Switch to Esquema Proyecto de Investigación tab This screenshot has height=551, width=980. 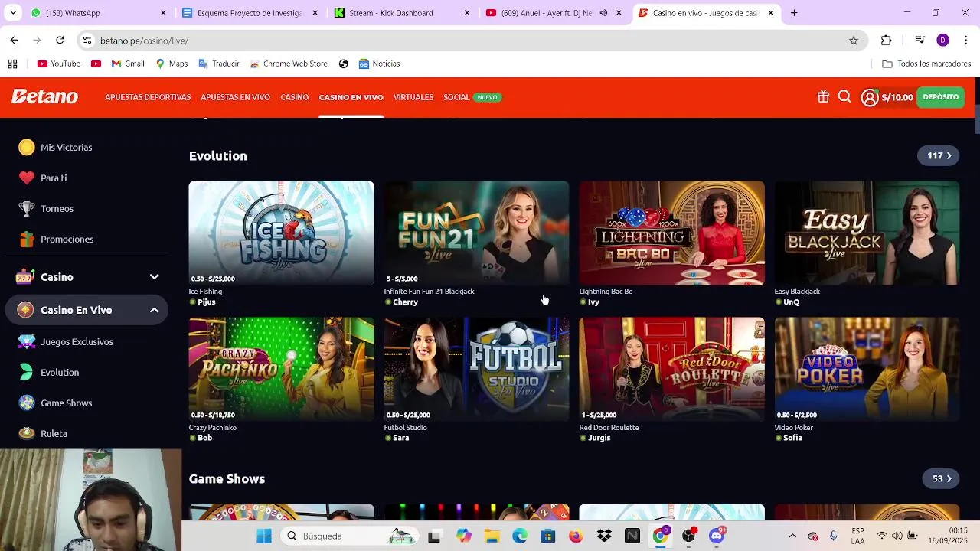pyautogui.click(x=250, y=13)
